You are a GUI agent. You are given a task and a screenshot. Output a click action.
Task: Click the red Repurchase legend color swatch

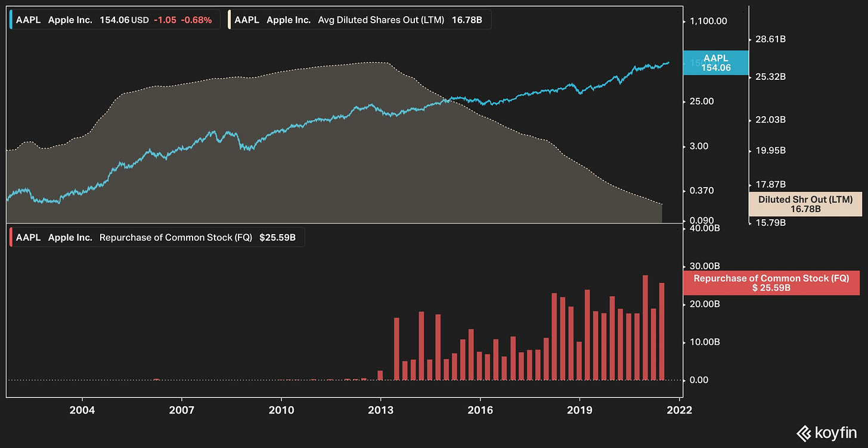[12, 237]
